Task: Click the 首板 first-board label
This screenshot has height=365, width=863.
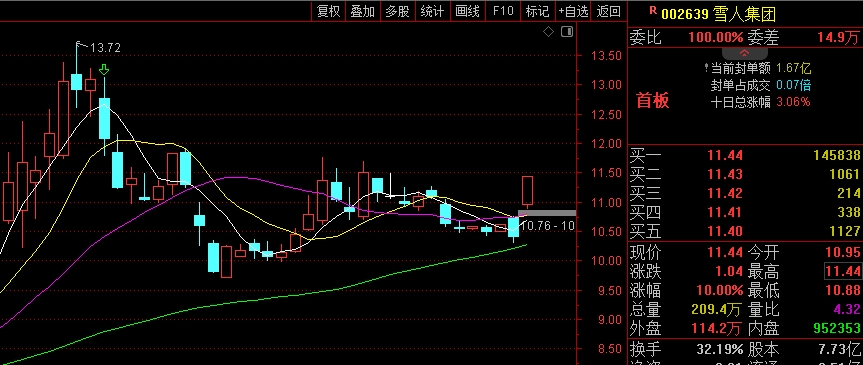Action: [653, 101]
